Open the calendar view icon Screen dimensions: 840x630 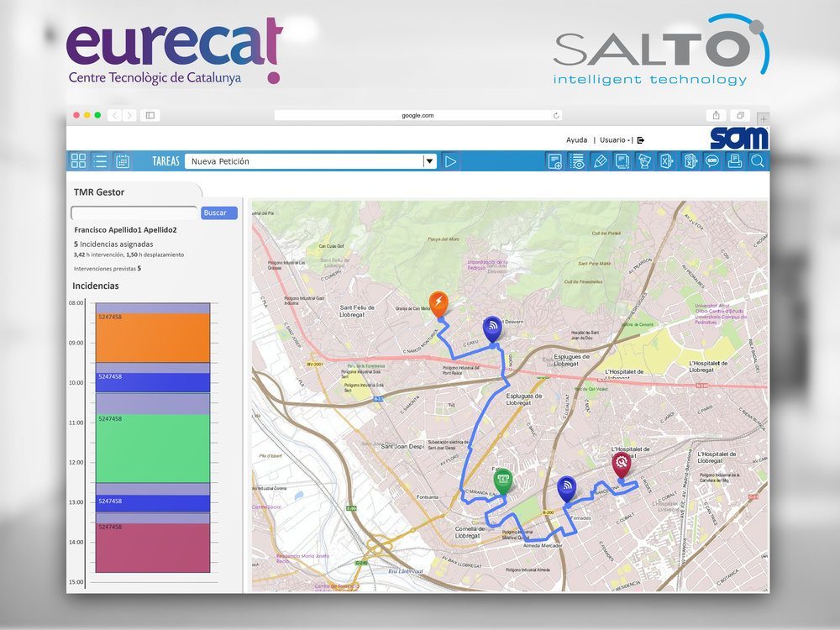pos(123,161)
